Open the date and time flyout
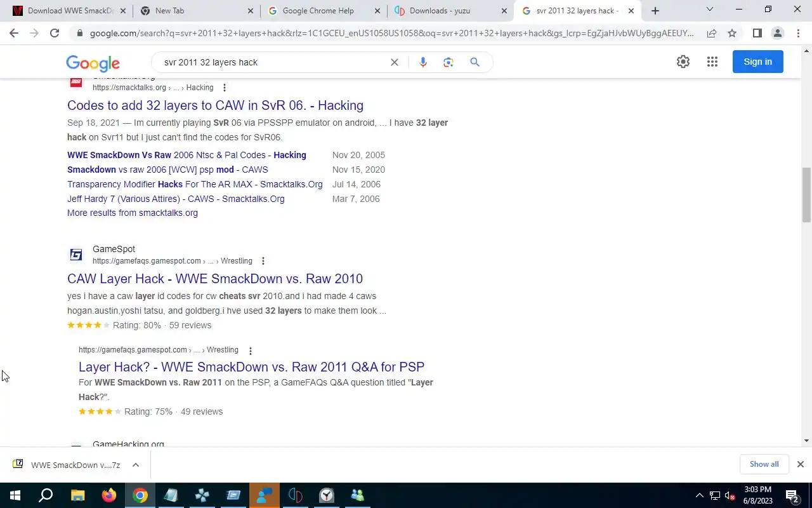812x508 pixels. [757, 495]
